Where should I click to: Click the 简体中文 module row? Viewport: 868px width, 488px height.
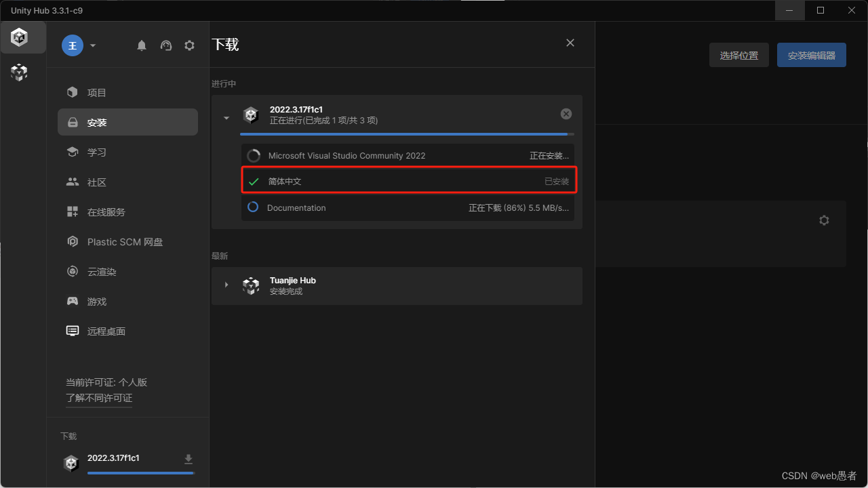point(409,181)
